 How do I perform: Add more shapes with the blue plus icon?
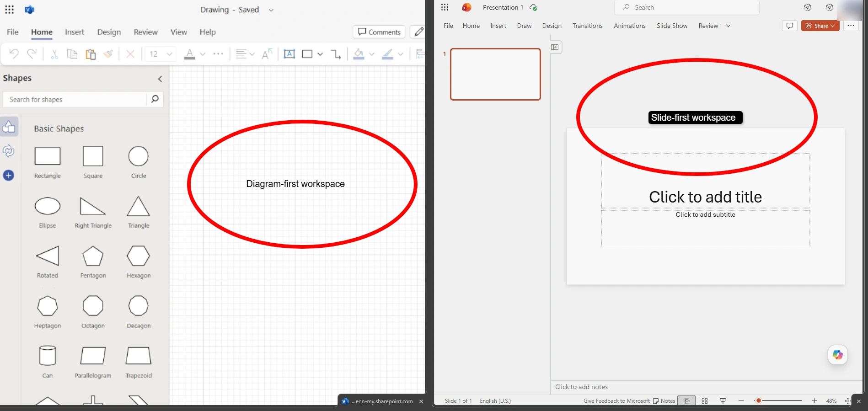pyautogui.click(x=9, y=176)
